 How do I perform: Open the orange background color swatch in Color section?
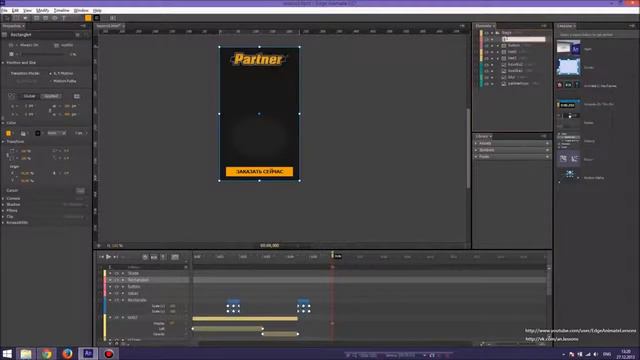(x=9, y=133)
